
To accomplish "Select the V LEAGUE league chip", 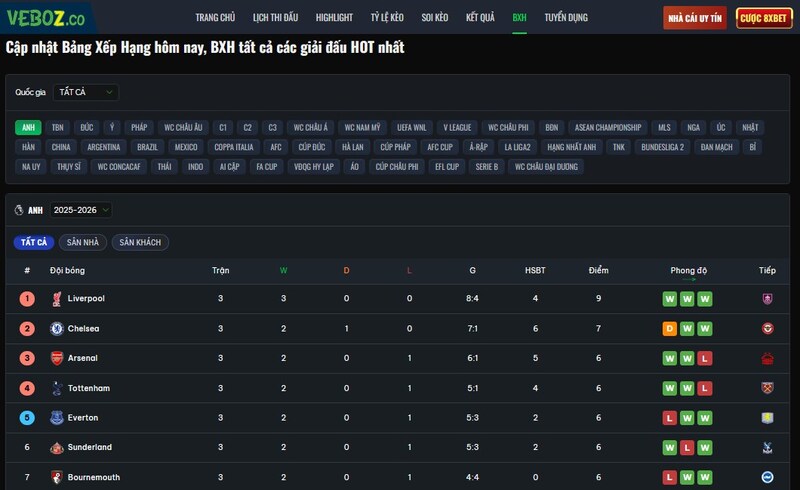I will click(x=457, y=128).
